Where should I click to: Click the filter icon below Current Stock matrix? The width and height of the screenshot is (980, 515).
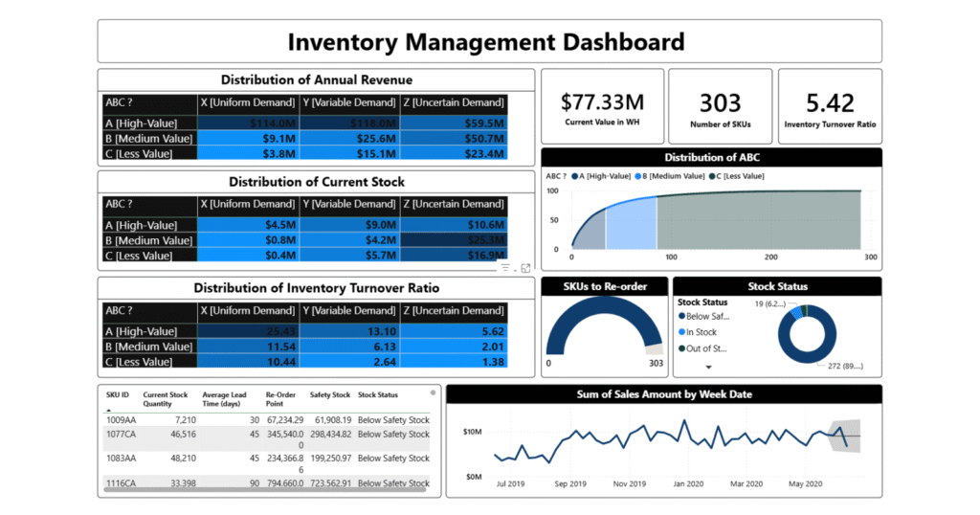tap(505, 269)
